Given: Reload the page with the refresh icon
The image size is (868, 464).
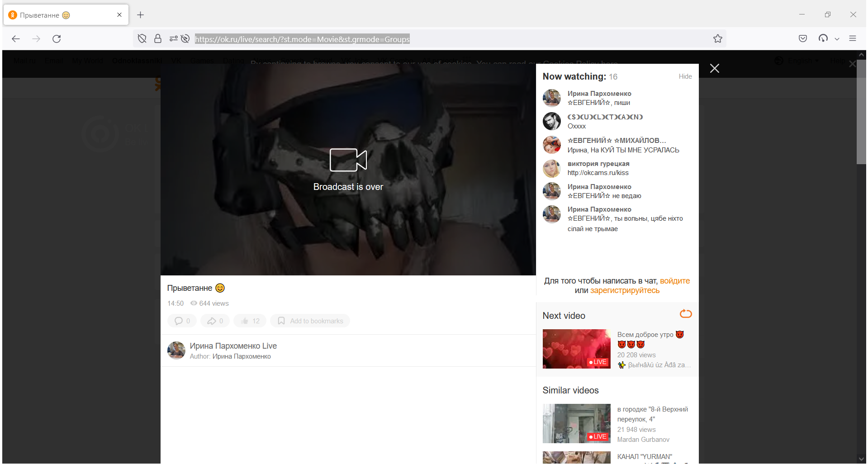Looking at the screenshot, I should [56, 39].
